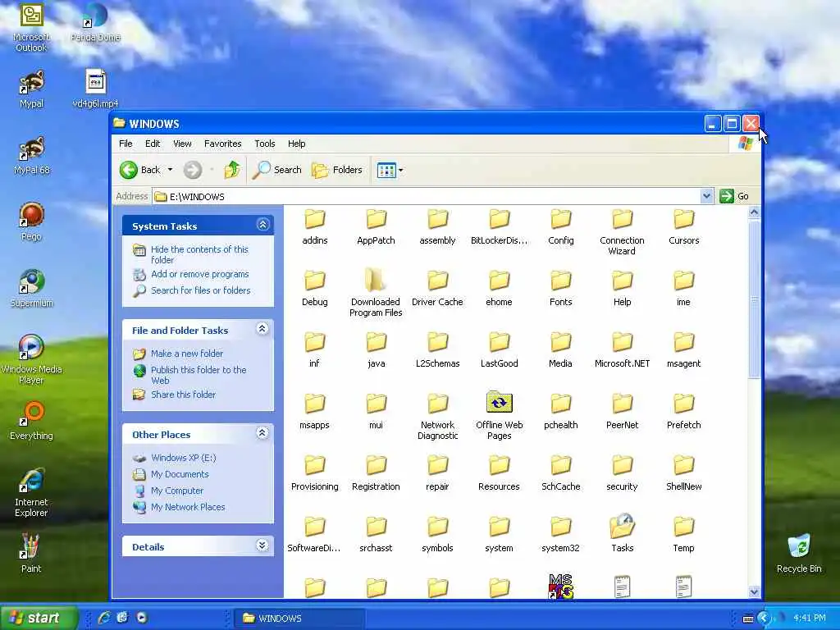Open the Views toolbar button

point(387,171)
